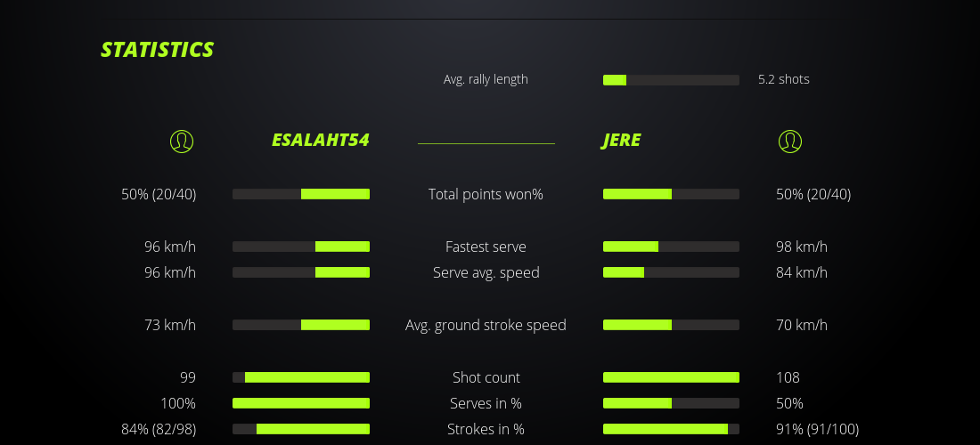Click the 5.2 shots value
This screenshot has height=445, width=980.
click(783, 79)
